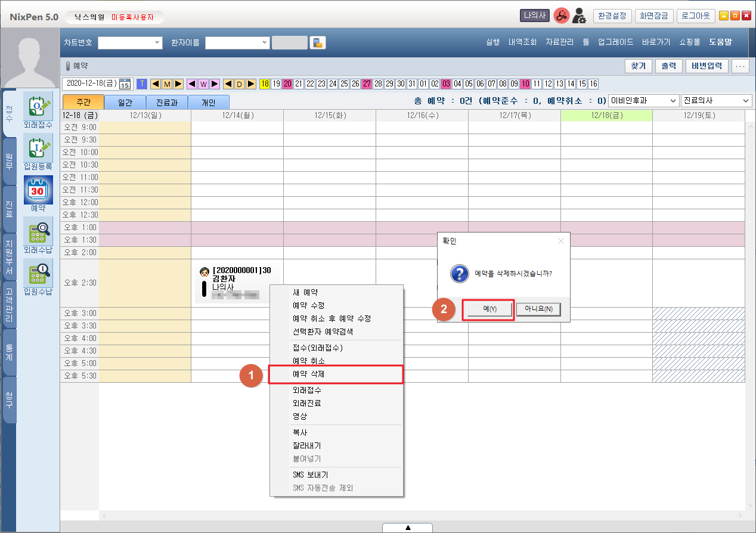Open 외래수납 outpatient payment icon
The height and width of the screenshot is (533, 756).
38,232
